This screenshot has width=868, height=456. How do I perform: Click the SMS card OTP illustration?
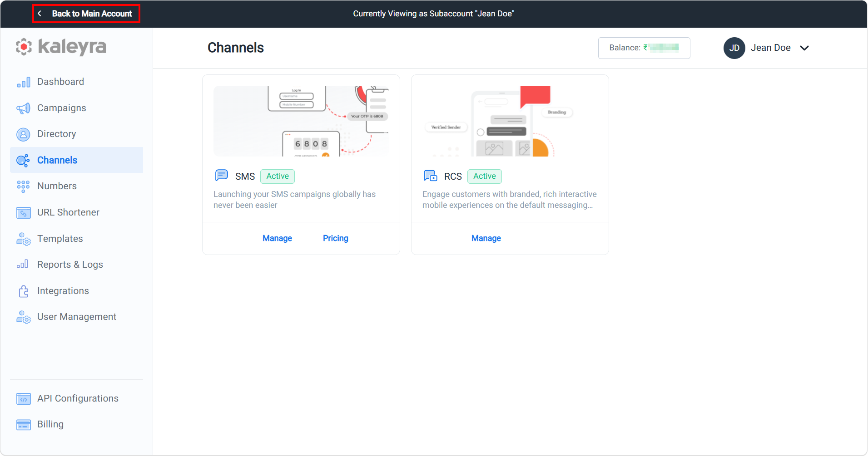301,121
